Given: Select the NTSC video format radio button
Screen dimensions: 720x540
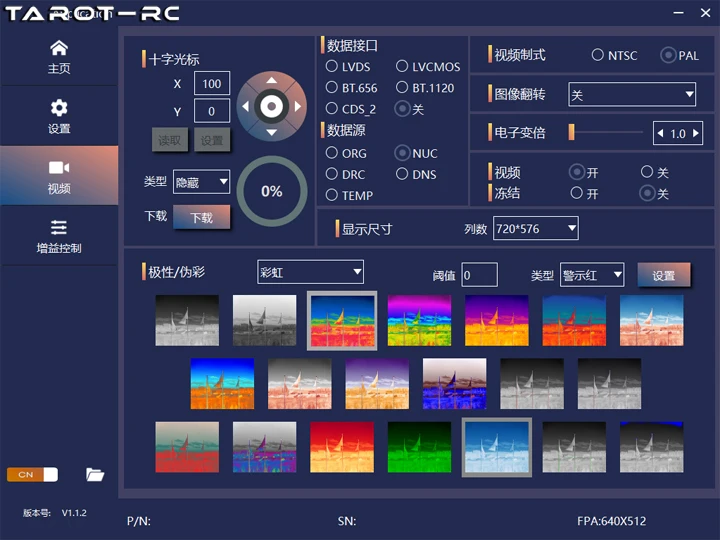Looking at the screenshot, I should [598, 55].
